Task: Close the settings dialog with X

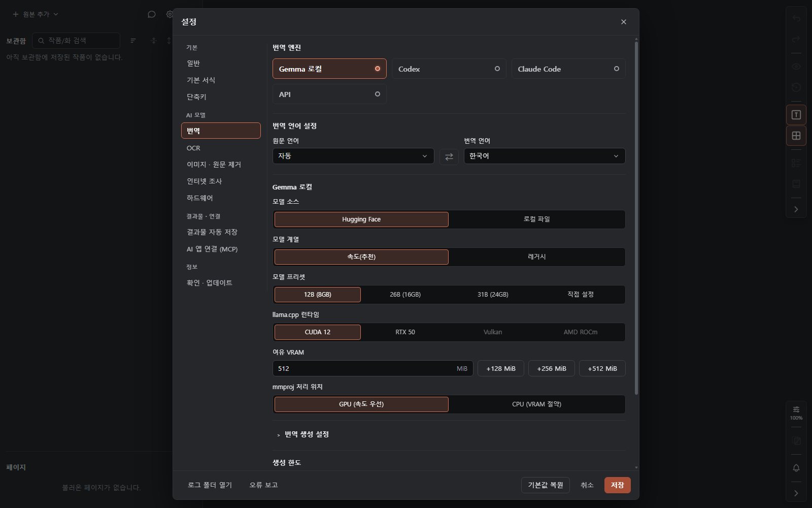Action: click(624, 22)
